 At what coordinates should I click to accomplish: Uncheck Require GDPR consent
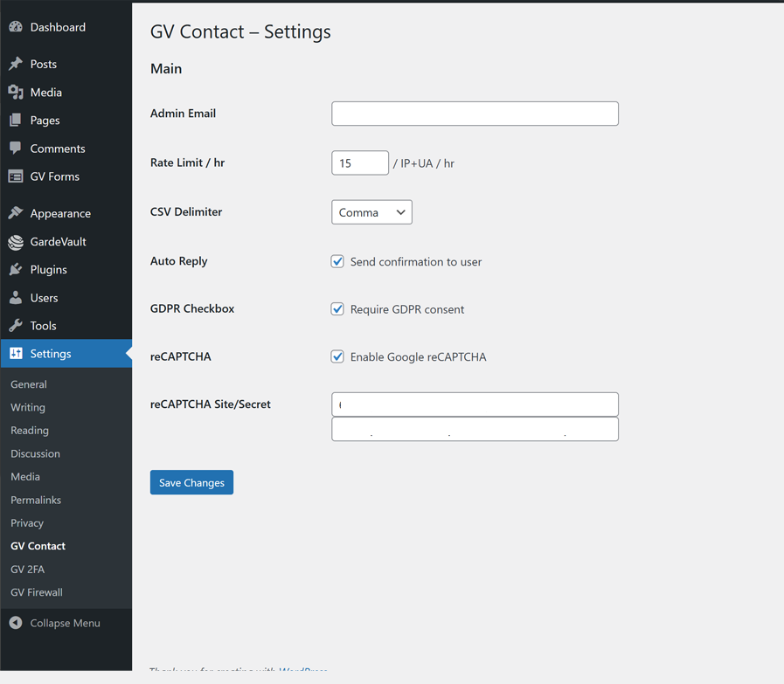(x=337, y=308)
